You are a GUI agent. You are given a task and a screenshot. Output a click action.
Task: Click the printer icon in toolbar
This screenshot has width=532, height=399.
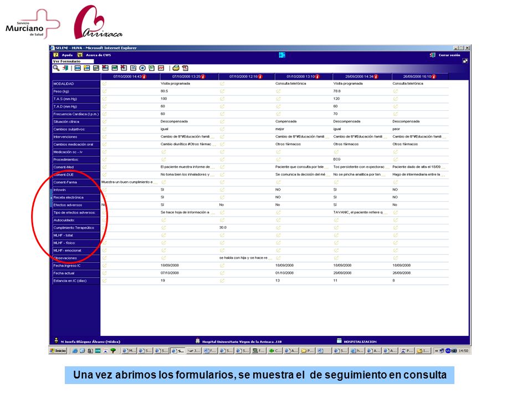tap(176, 68)
